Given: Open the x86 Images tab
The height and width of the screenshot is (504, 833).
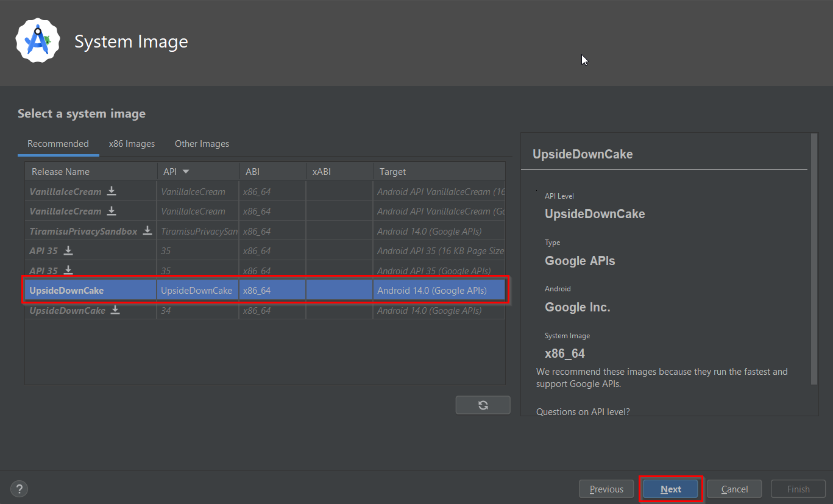Looking at the screenshot, I should (x=132, y=144).
